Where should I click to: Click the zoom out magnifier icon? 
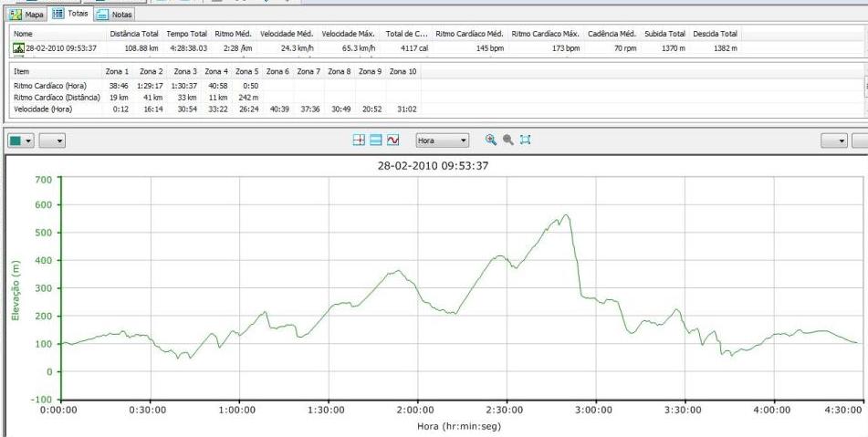pos(507,140)
